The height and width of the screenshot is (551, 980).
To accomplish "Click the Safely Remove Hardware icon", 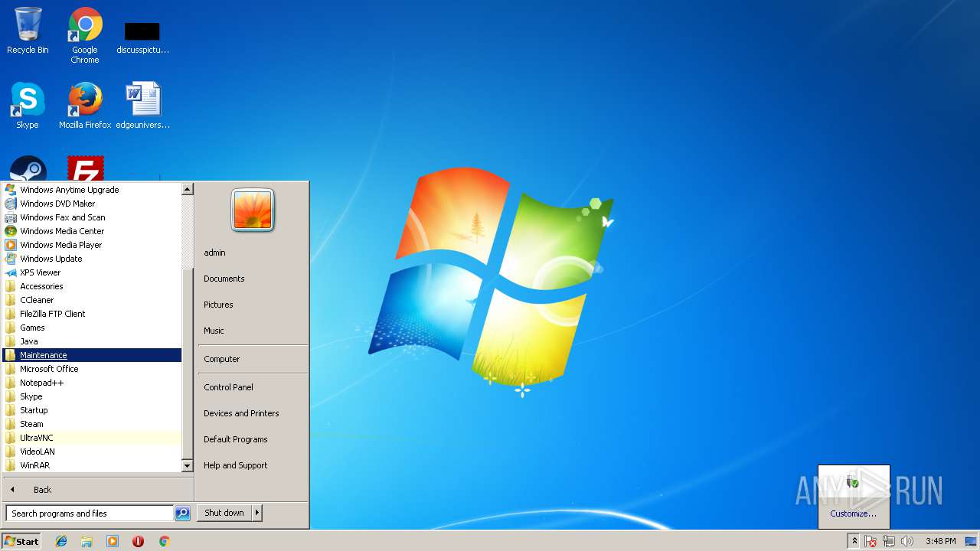I will click(854, 482).
